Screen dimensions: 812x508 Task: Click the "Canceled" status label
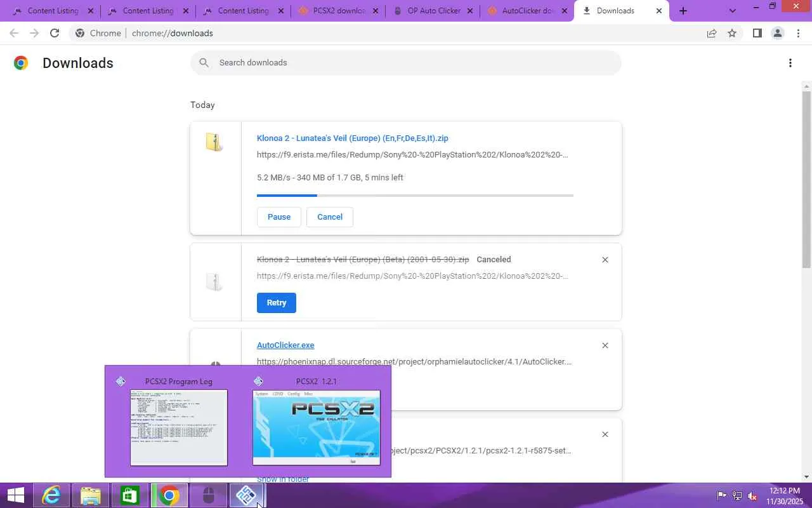coord(494,260)
